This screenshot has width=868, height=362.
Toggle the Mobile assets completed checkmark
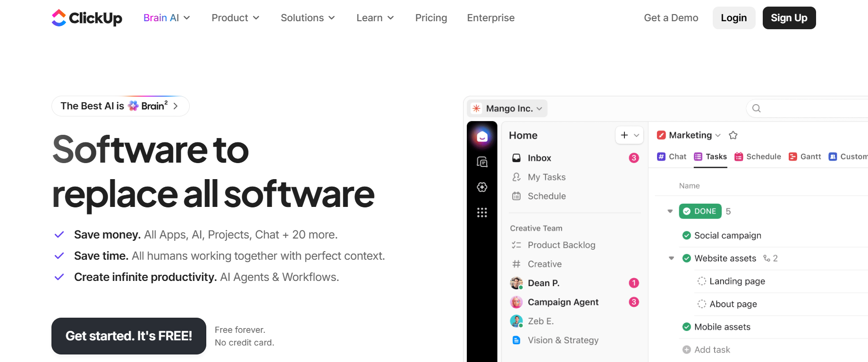click(687, 327)
